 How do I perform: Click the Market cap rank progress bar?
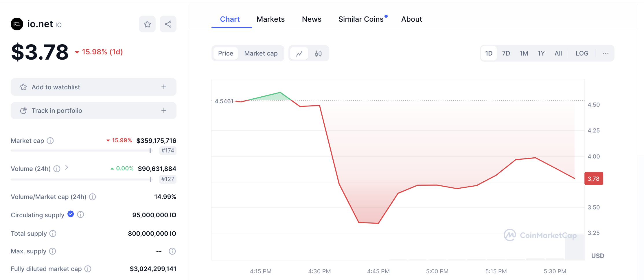pos(81,150)
